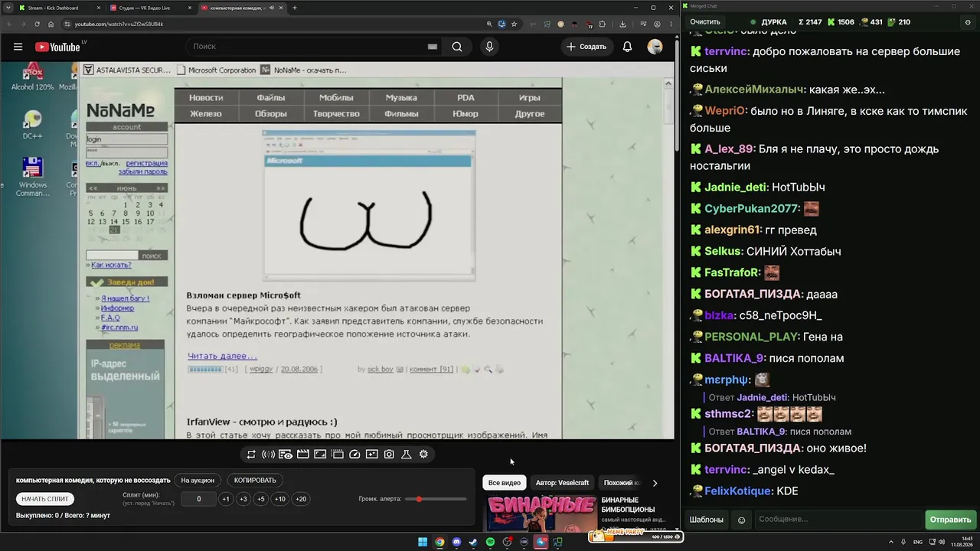This screenshot has height=551, width=980.
Task: Click the clapperboard icon in overlay toolbar
Action: click(302, 455)
